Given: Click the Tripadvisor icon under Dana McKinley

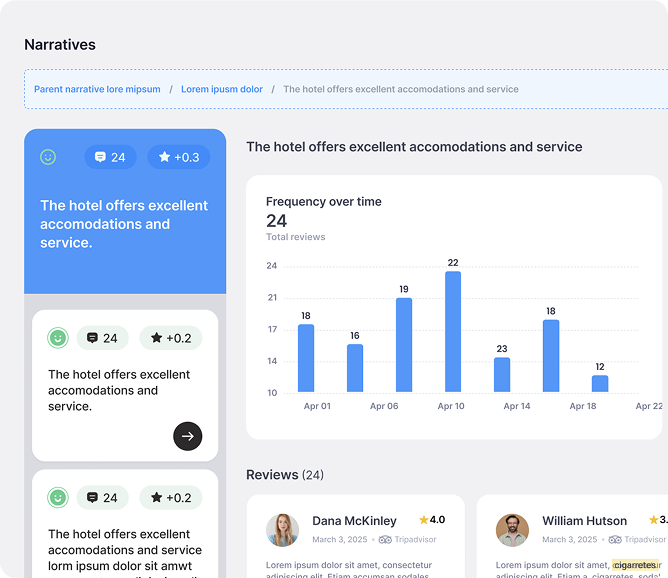Looking at the screenshot, I should [385, 540].
